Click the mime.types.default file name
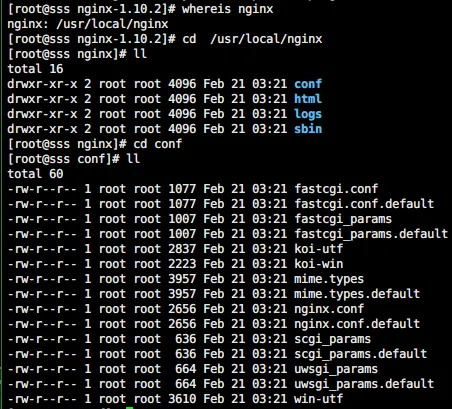 pyautogui.click(x=357, y=294)
